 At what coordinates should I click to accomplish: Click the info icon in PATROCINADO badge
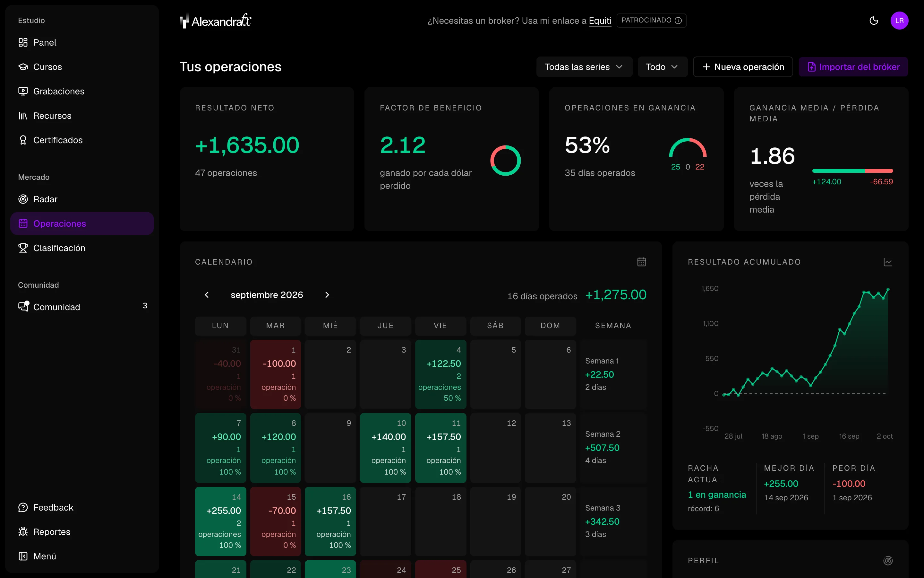click(x=678, y=21)
